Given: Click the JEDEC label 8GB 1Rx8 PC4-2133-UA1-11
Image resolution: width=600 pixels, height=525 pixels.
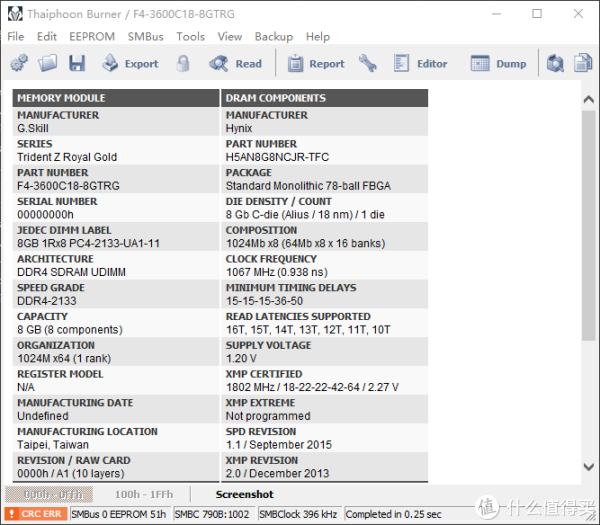Looking at the screenshot, I should pos(88,243).
